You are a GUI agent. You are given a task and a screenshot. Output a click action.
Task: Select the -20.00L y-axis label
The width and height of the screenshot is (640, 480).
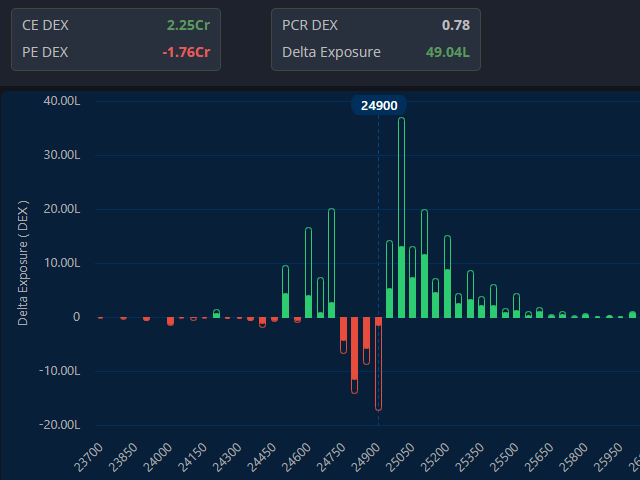(x=62, y=425)
